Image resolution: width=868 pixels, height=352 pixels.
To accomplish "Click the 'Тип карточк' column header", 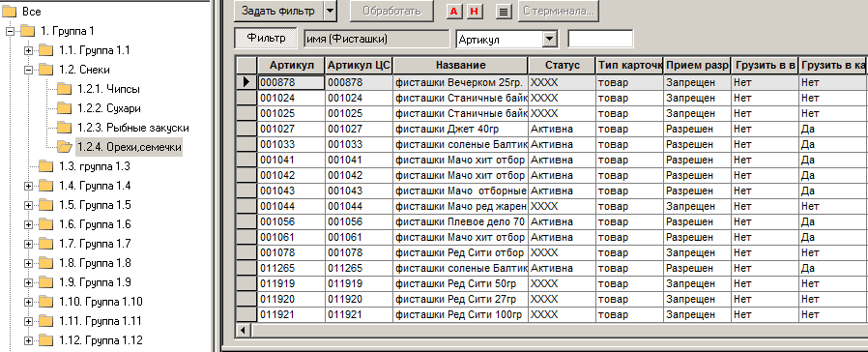I will click(630, 66).
